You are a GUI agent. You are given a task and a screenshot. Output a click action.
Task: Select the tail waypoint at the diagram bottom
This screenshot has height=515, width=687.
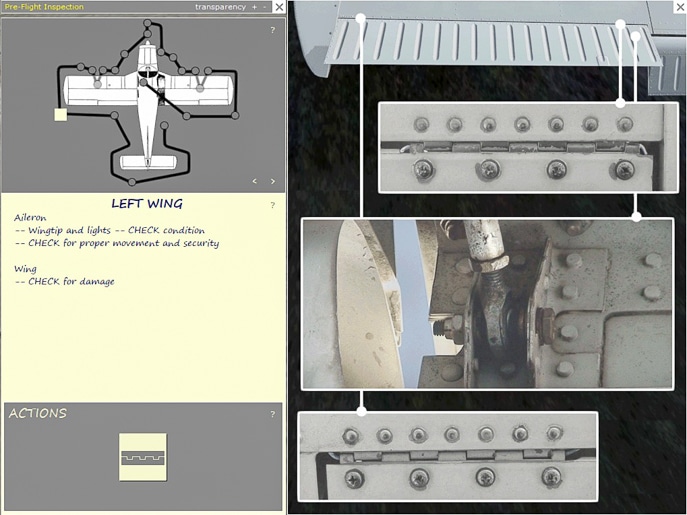tap(133, 181)
